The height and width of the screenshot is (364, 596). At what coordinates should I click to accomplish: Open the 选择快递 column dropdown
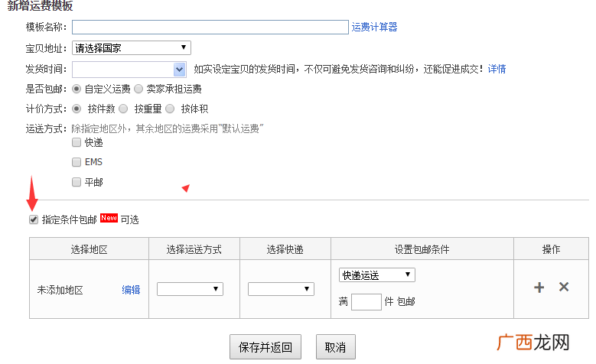pyautogui.click(x=281, y=289)
